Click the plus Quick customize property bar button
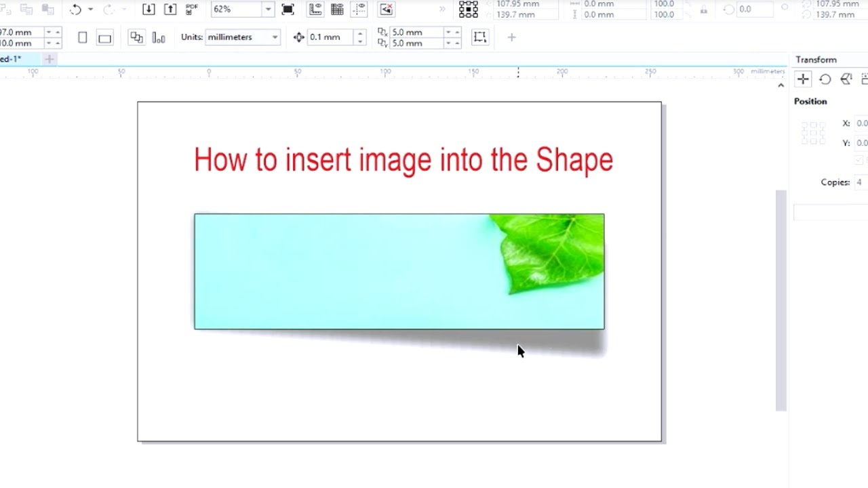The height and width of the screenshot is (488, 868). (511, 37)
